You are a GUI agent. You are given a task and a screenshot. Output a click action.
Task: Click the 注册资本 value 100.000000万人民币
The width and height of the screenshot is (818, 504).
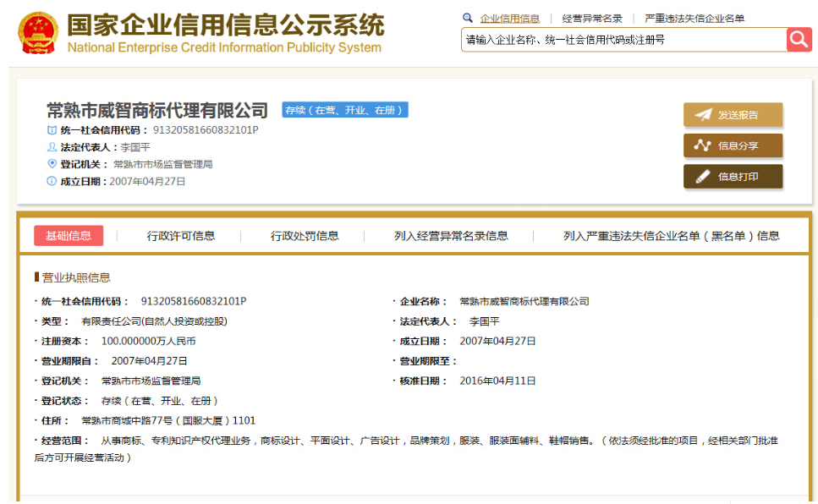[x=148, y=342]
